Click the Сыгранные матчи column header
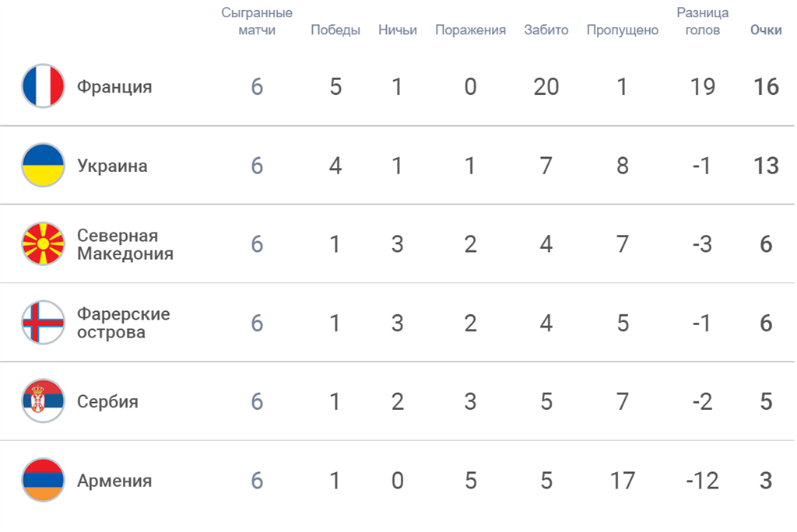Image resolution: width=797 pixels, height=532 pixels. click(x=257, y=22)
